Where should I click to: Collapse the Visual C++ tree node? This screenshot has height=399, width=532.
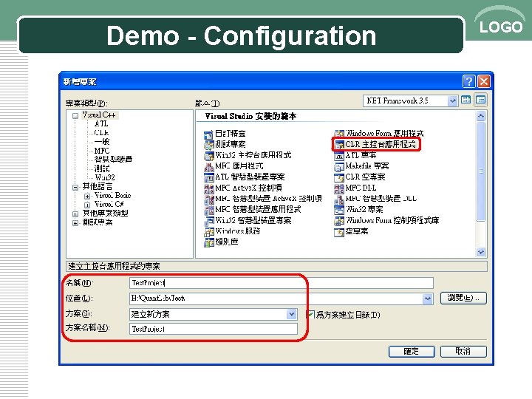(x=75, y=116)
